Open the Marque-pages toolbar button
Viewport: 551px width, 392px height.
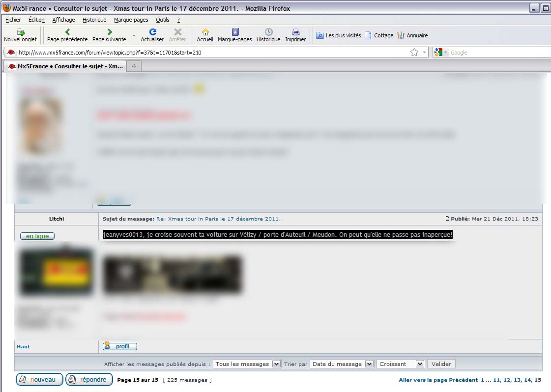(x=235, y=35)
